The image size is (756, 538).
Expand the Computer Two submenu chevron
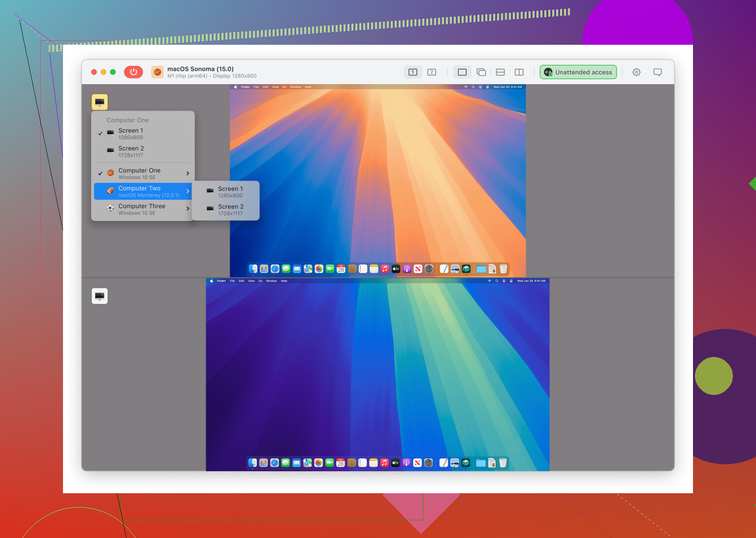(x=188, y=191)
